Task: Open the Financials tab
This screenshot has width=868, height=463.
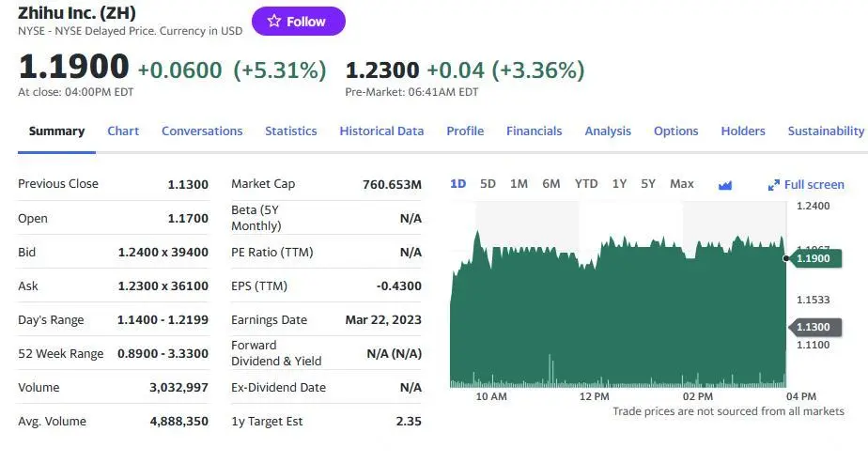Action: coord(534,131)
